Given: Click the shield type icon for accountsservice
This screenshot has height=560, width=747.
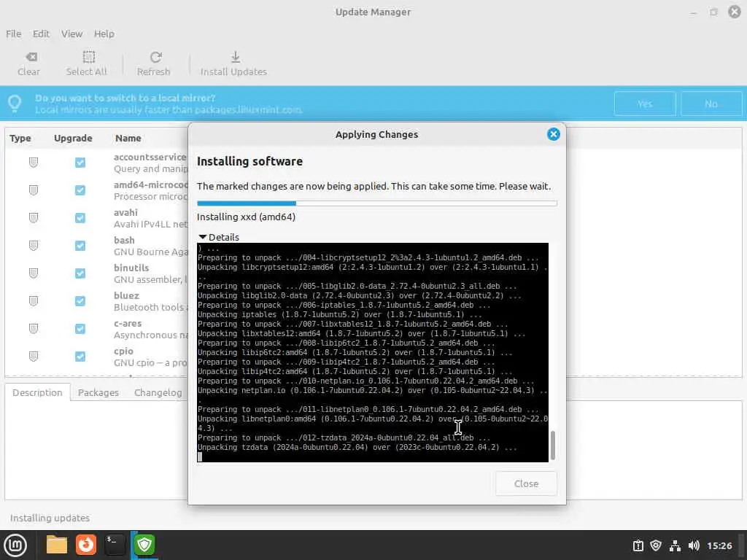Looking at the screenshot, I should [34, 163].
